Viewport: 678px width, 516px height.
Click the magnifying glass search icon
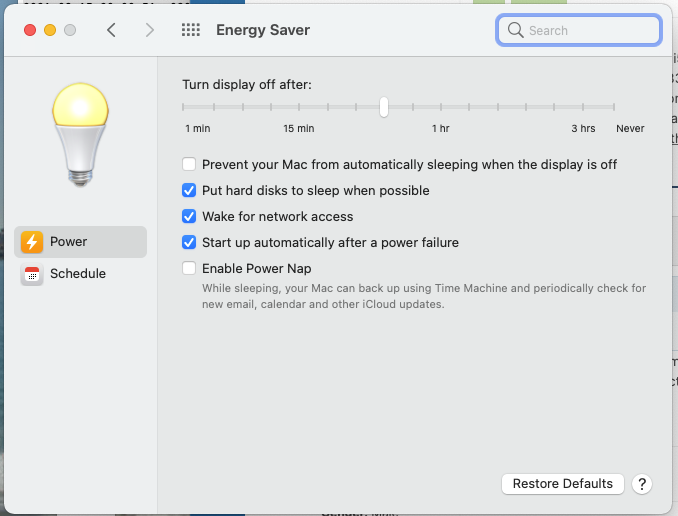pyautogui.click(x=515, y=30)
